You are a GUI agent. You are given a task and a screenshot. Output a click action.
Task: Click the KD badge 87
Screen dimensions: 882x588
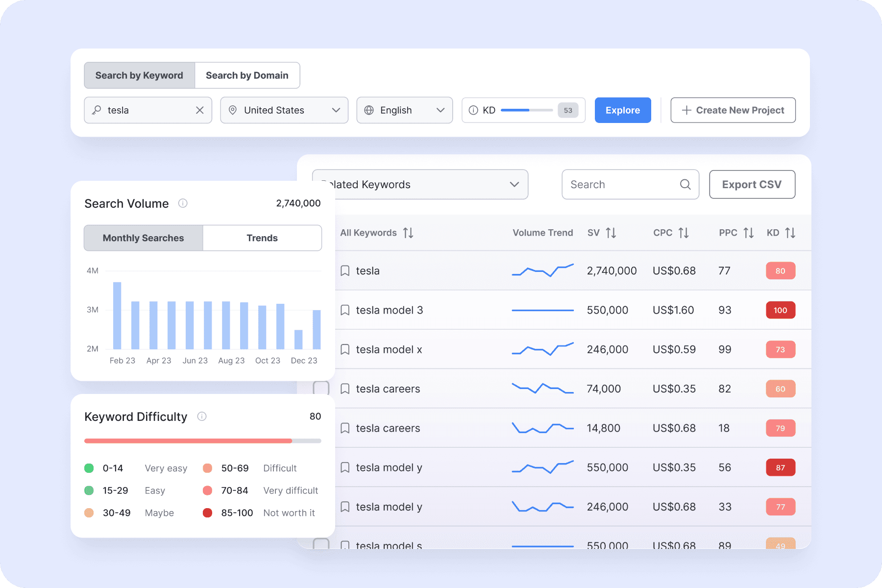(781, 467)
